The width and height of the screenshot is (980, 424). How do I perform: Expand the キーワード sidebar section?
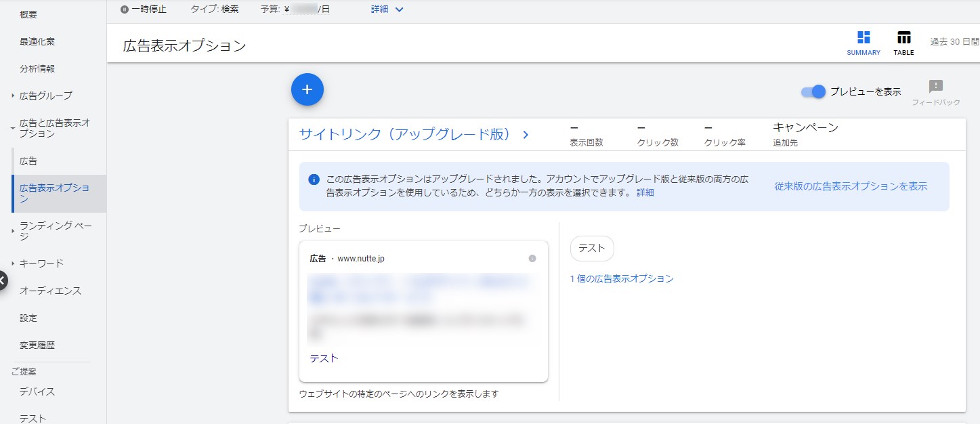[13, 263]
